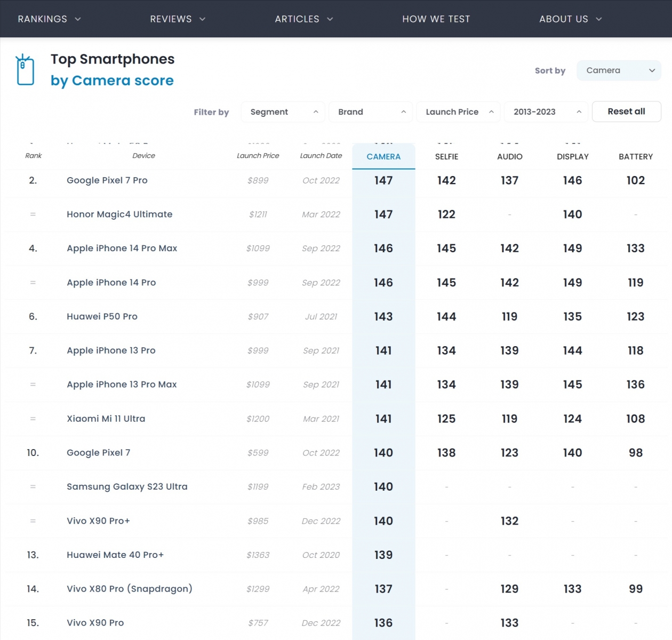
Task: Select the SELFIE column tab
Action: 446,157
